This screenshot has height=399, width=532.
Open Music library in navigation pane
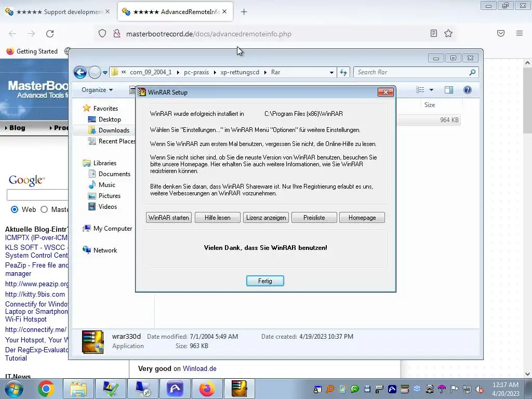coord(107,184)
